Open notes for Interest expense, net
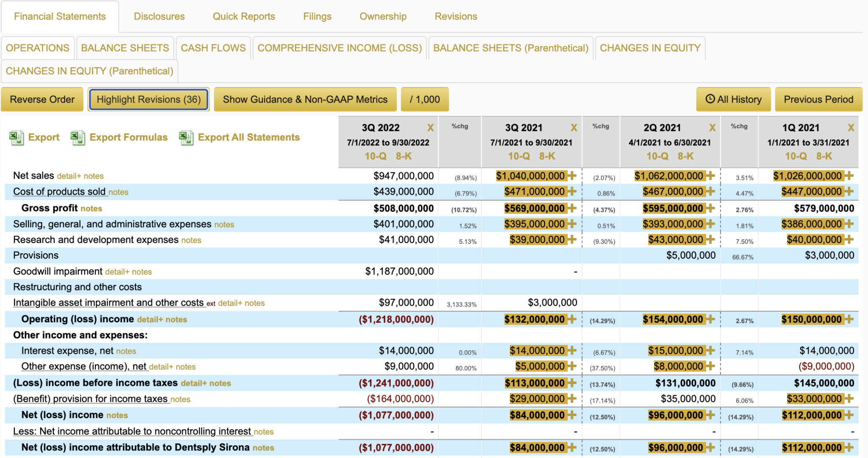 (126, 351)
